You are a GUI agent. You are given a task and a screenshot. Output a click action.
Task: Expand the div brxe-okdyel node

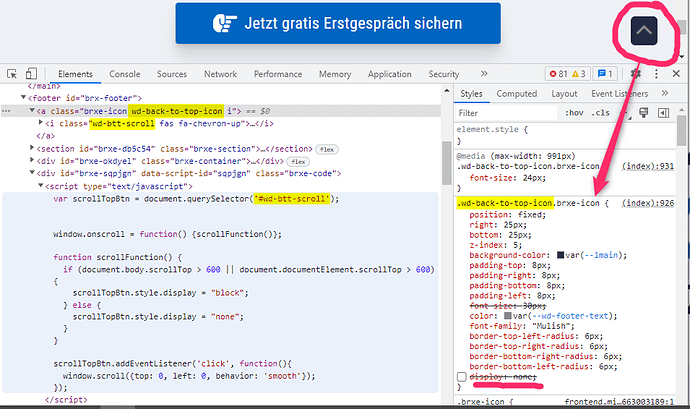click(32, 160)
